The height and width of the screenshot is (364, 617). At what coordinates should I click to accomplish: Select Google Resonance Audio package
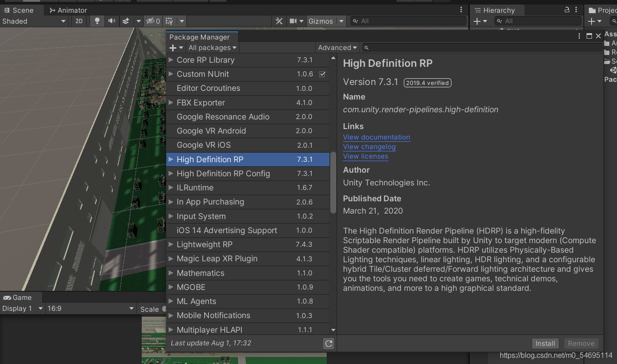coord(248,117)
